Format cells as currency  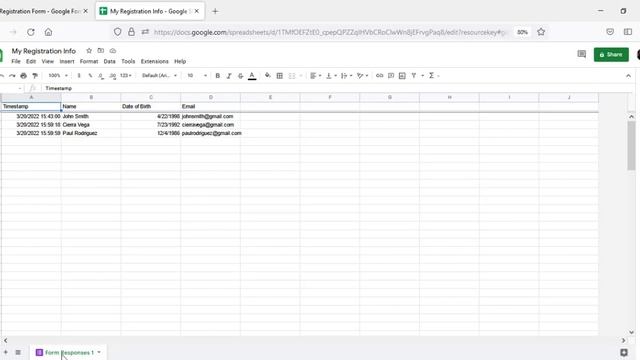tap(79, 76)
